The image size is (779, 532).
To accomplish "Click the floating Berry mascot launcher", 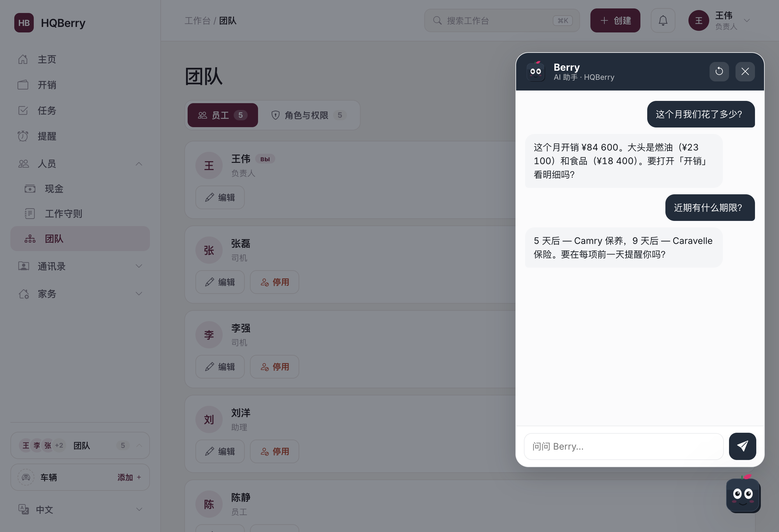I will tap(743, 494).
